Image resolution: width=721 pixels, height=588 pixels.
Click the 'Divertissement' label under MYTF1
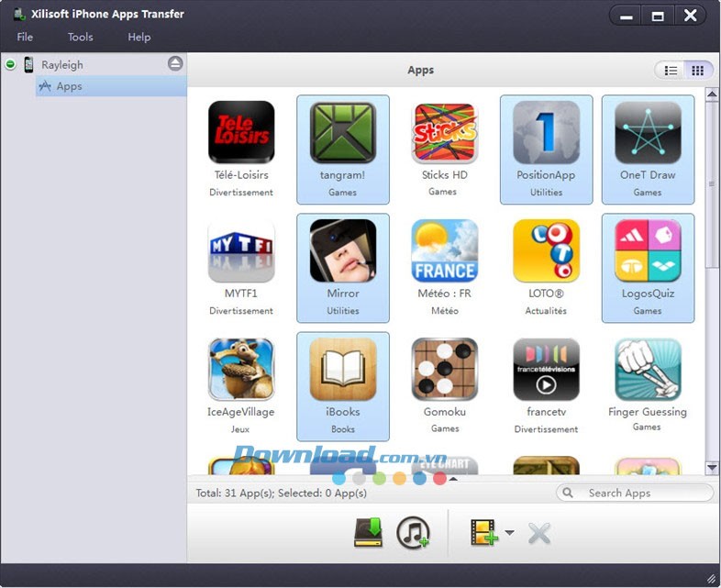click(x=241, y=311)
